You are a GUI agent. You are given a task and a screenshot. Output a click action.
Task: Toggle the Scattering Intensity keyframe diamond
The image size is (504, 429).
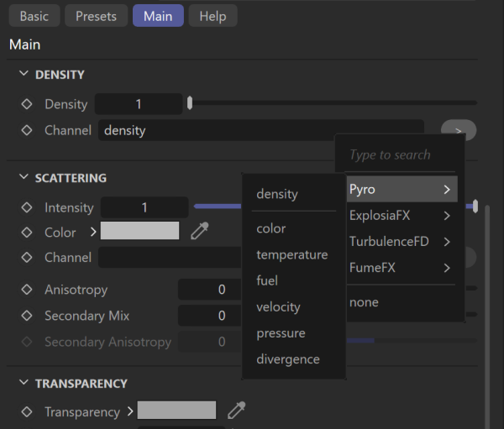[26, 207]
